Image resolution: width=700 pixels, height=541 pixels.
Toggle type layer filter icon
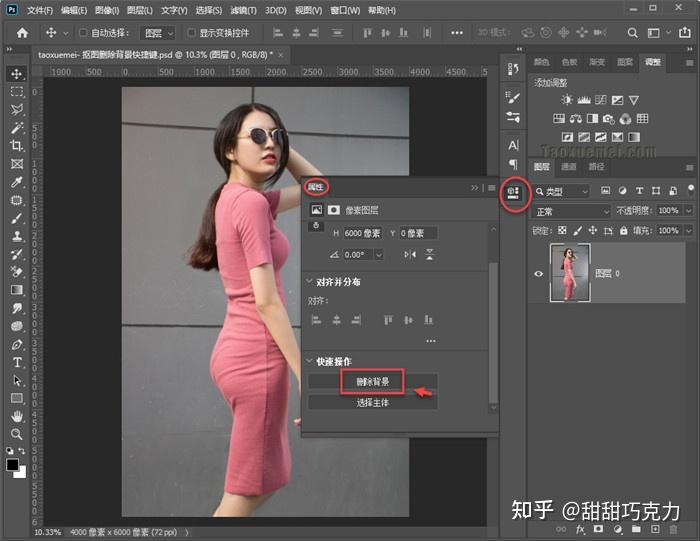coord(639,191)
